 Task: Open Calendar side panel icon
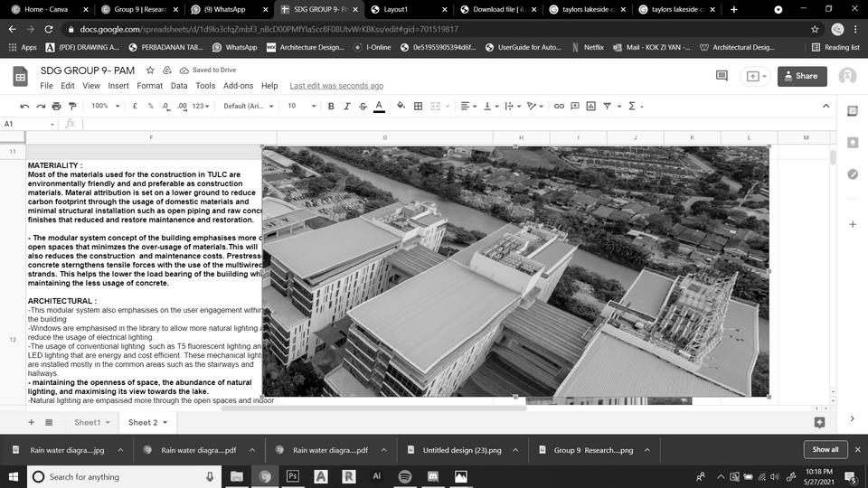pyautogui.click(x=853, y=111)
